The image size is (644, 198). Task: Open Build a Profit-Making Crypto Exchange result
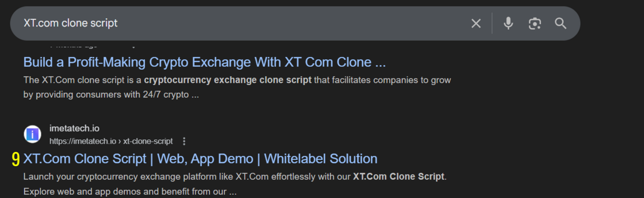(205, 62)
